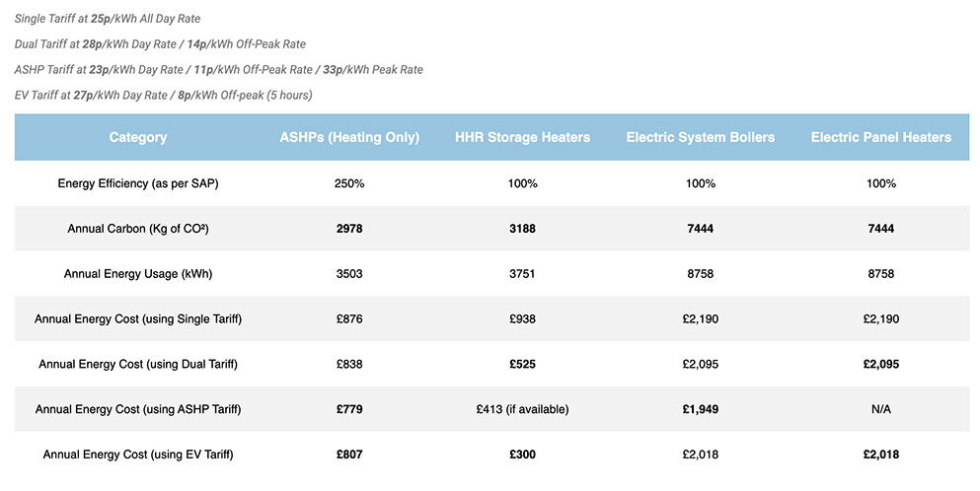Select the Electric System Boilers header
Viewport: 980px width, 491px height.
pos(702,137)
